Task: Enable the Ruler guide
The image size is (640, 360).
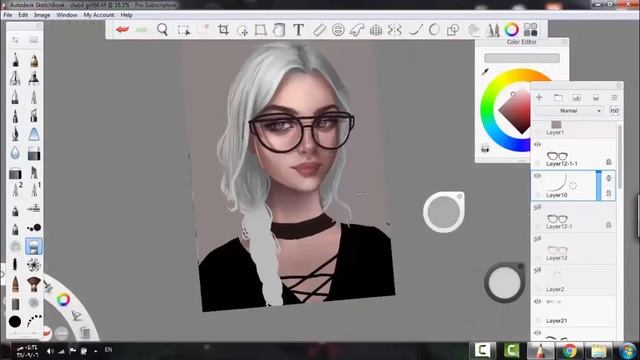Action: tap(319, 30)
